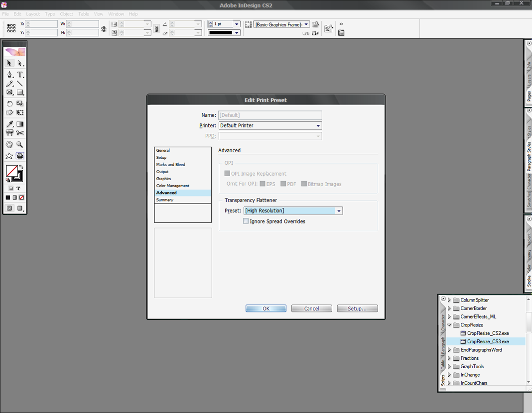Viewport: 532px width, 413px height.
Task: Click the control palette menu icon
Action: (341, 33)
